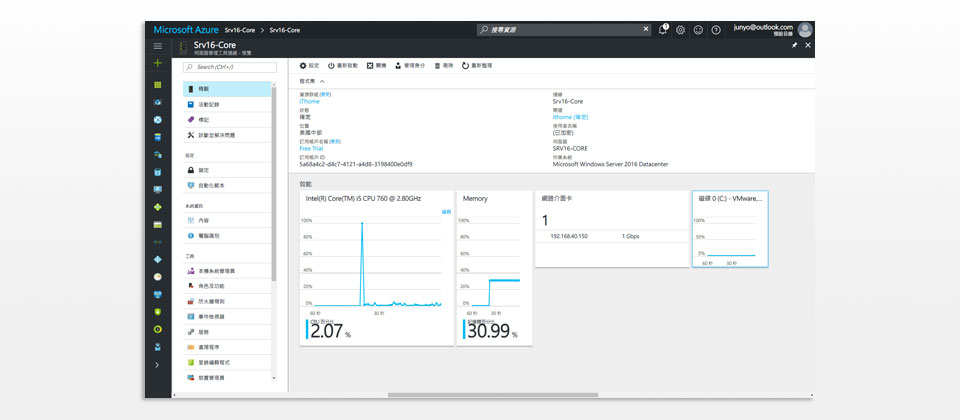Open the blue cube Resource groups icon
Viewport: 960px width, 420px height.
click(x=158, y=102)
